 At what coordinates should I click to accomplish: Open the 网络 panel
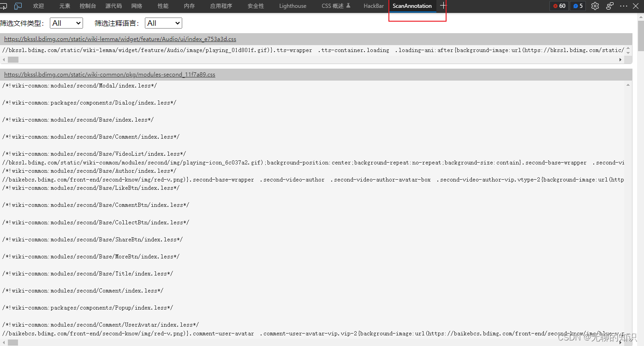click(137, 6)
